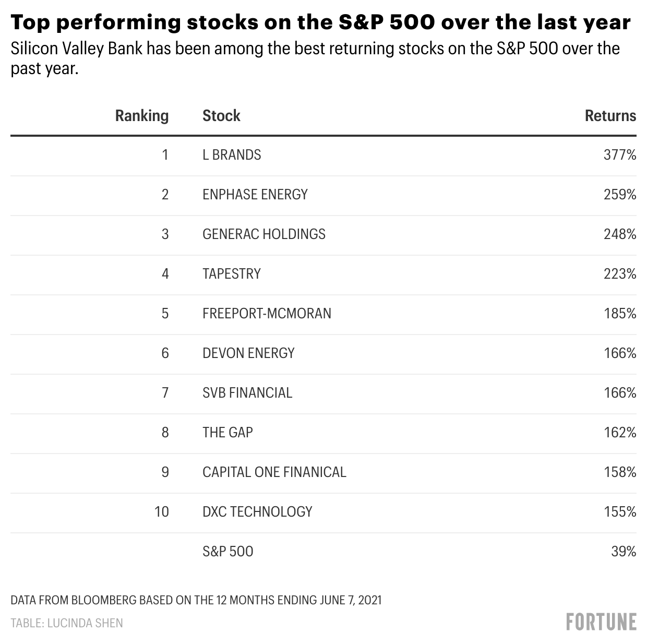Click the 39% S&P 500 return

pos(623,552)
